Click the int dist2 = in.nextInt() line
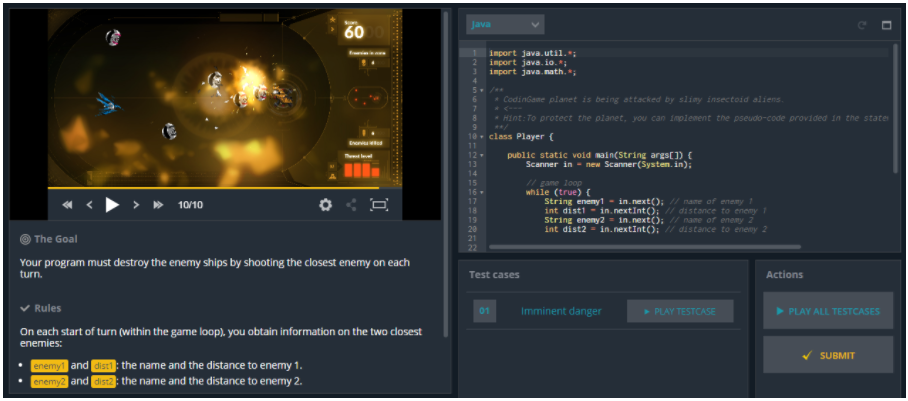Screen dimensions: 908x401 click(x=656, y=229)
